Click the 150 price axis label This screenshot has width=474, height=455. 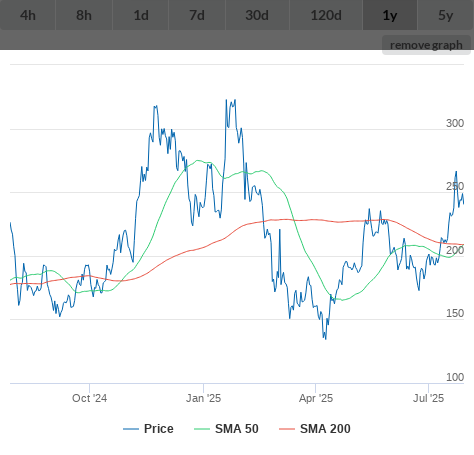(455, 313)
